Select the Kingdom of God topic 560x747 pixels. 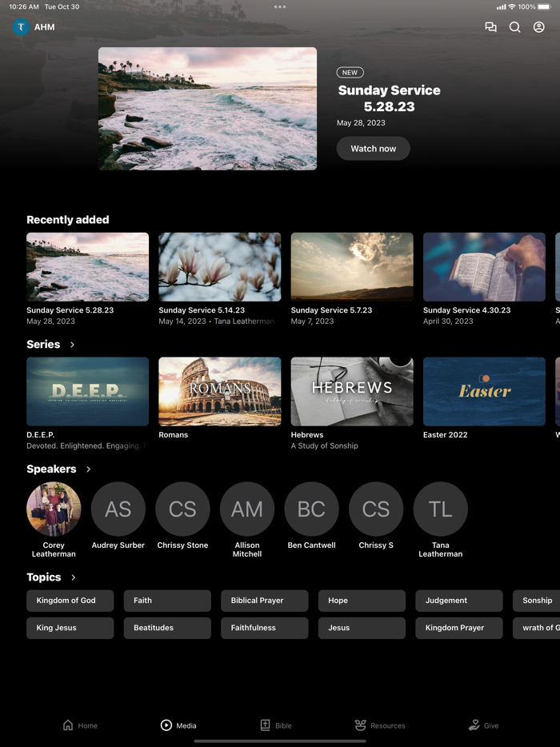click(x=70, y=601)
